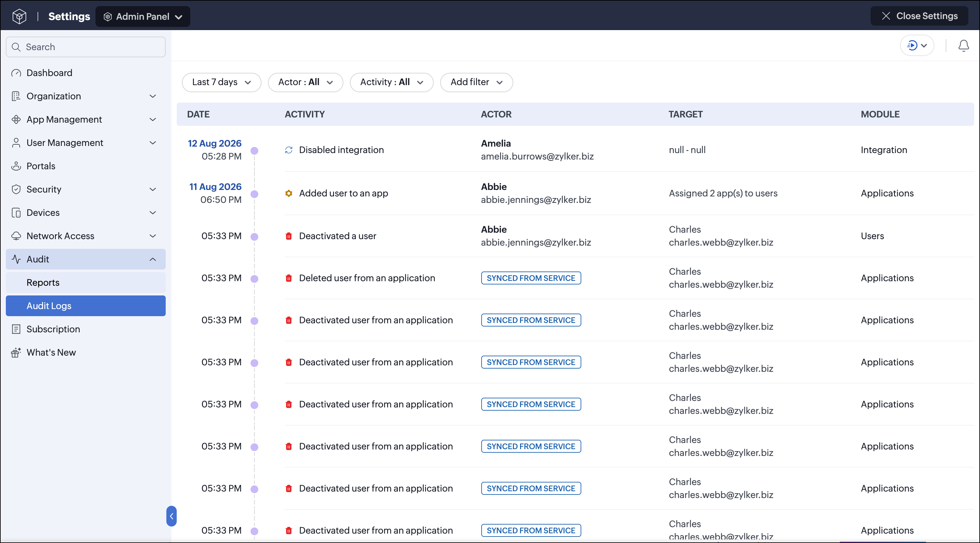Screen dimensions: 980x543
Task: Open the Subscription menu item
Action: pos(85,329)
